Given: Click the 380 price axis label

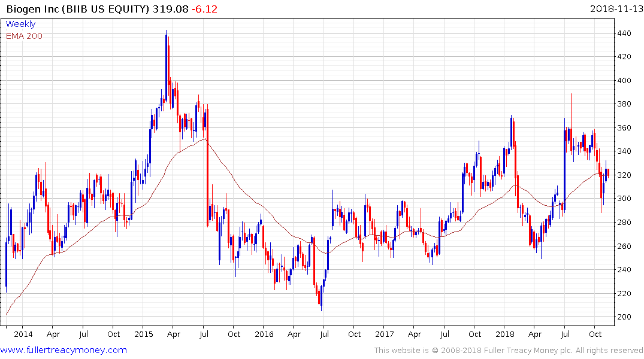Looking at the screenshot, I should pos(624,104).
